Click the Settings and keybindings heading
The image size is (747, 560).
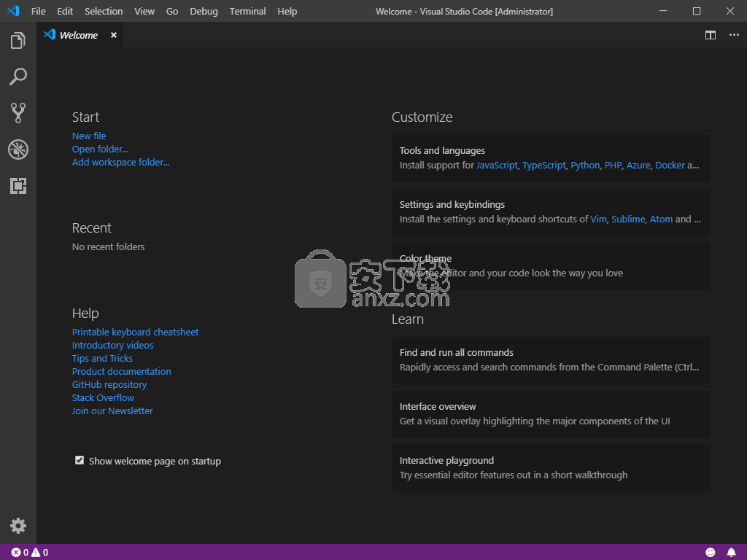pos(452,204)
